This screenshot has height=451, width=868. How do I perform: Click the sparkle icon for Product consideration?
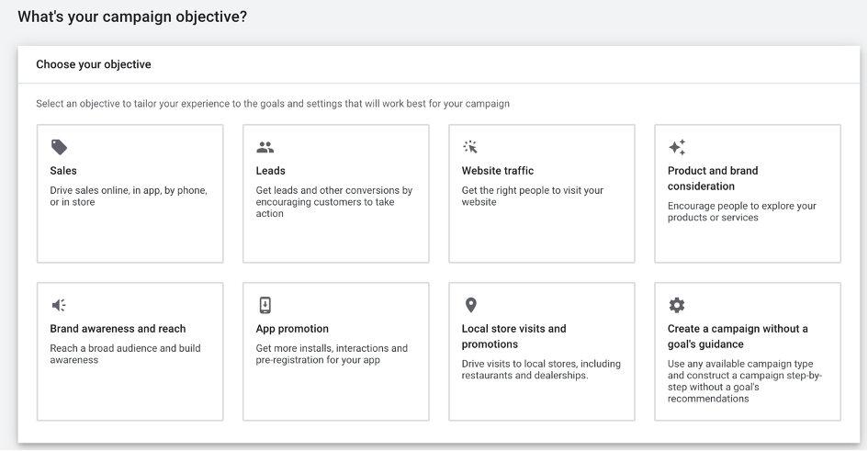(677, 147)
